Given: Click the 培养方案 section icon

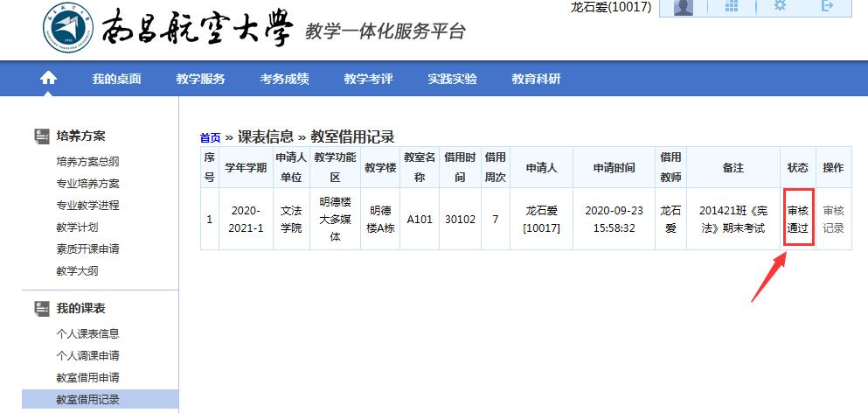Looking at the screenshot, I should (x=41, y=136).
